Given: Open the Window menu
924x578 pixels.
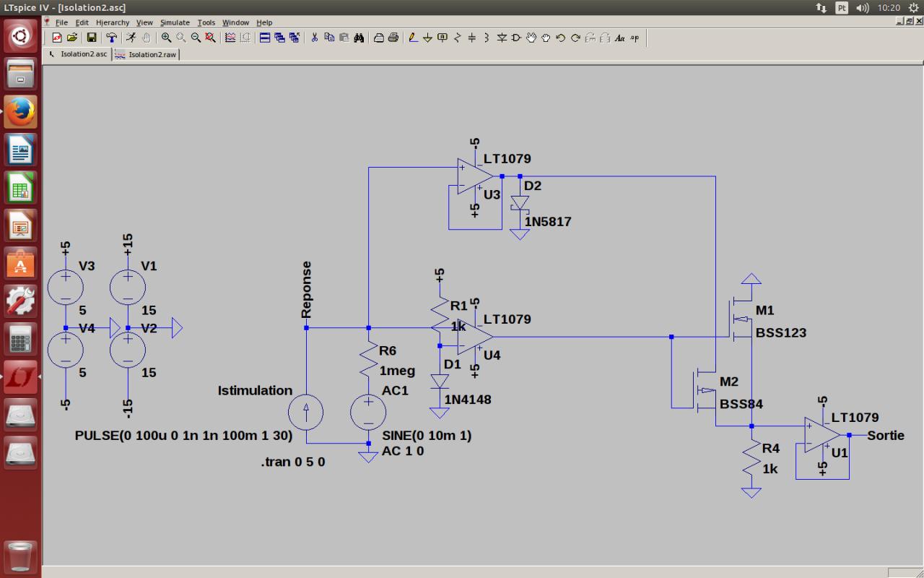Looking at the screenshot, I should coord(235,22).
